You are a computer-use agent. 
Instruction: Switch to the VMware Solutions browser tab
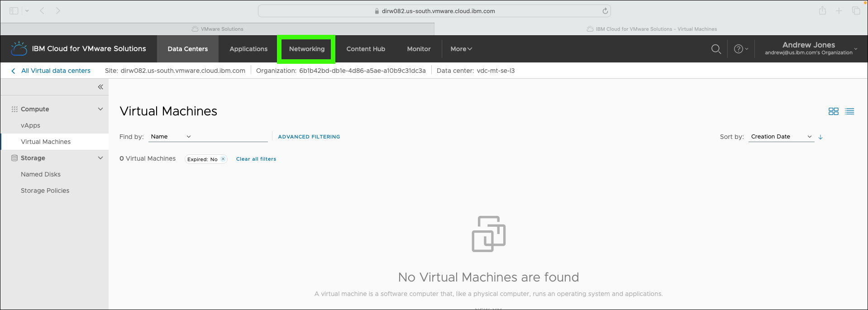217,29
